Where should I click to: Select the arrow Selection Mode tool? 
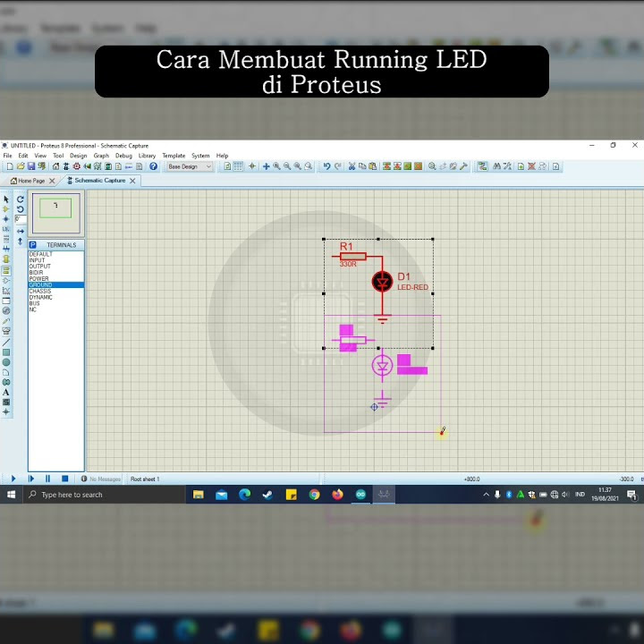6,199
